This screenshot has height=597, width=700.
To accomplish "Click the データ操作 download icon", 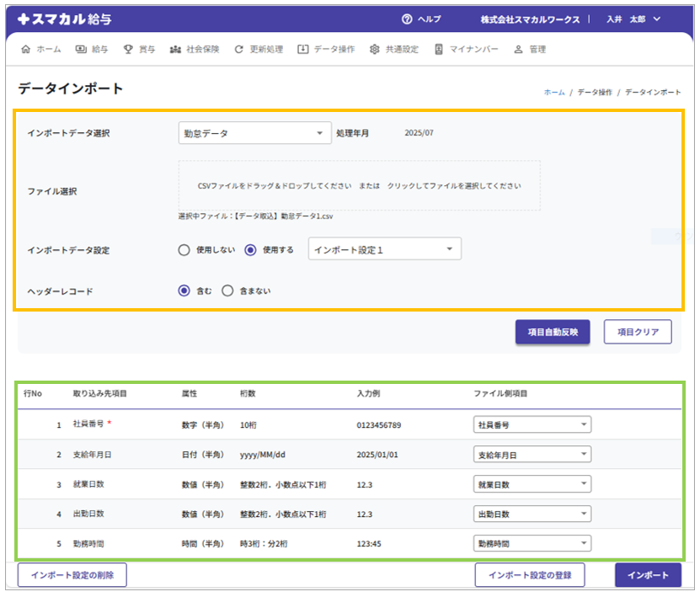I will (303, 50).
